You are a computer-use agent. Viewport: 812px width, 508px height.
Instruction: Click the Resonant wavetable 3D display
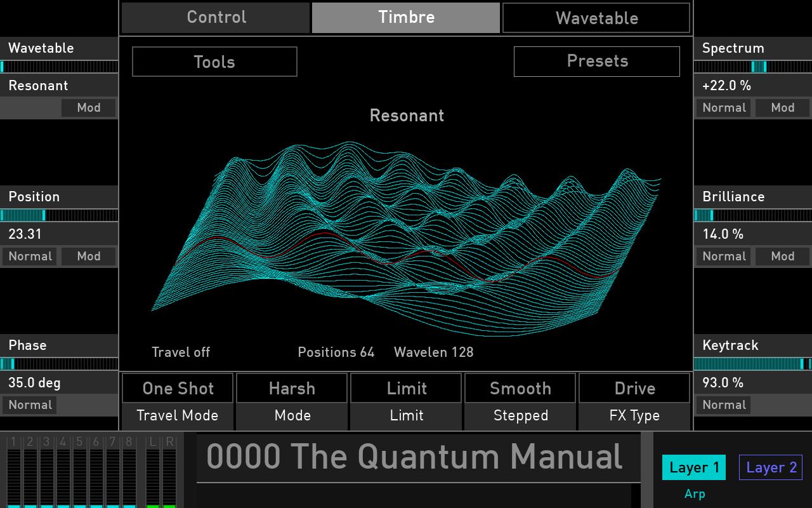point(406,229)
